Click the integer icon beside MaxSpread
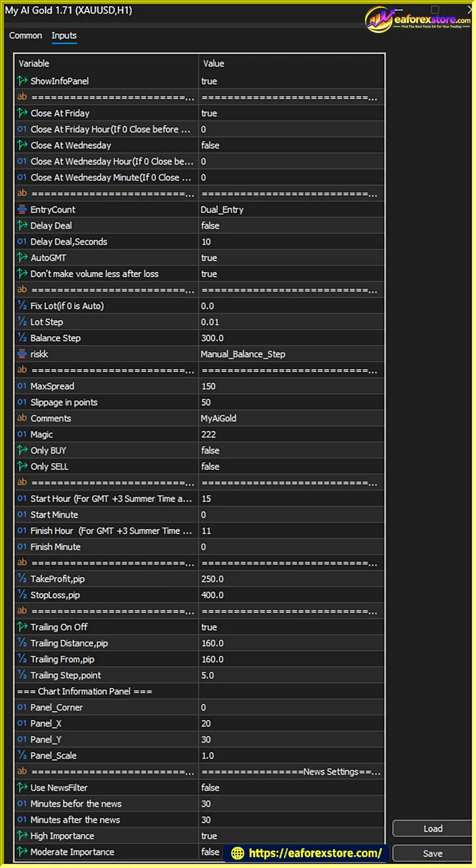This screenshot has height=868, width=476. [x=22, y=386]
